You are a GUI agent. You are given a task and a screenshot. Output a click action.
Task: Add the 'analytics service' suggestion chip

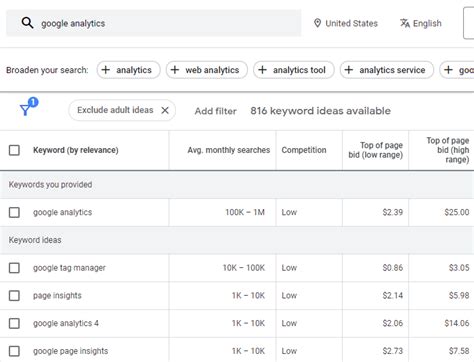pos(387,70)
